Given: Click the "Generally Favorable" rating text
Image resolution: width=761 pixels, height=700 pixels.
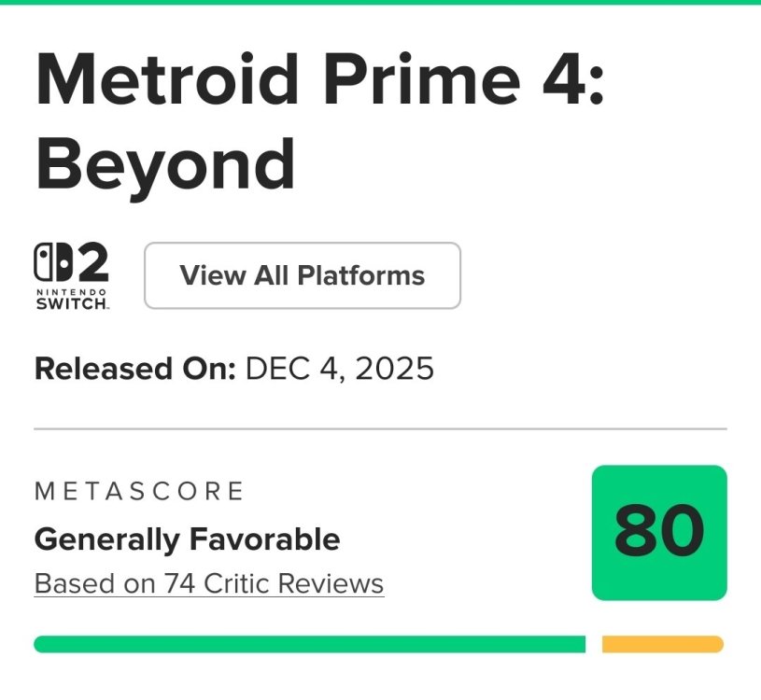Looking at the screenshot, I should click(187, 539).
